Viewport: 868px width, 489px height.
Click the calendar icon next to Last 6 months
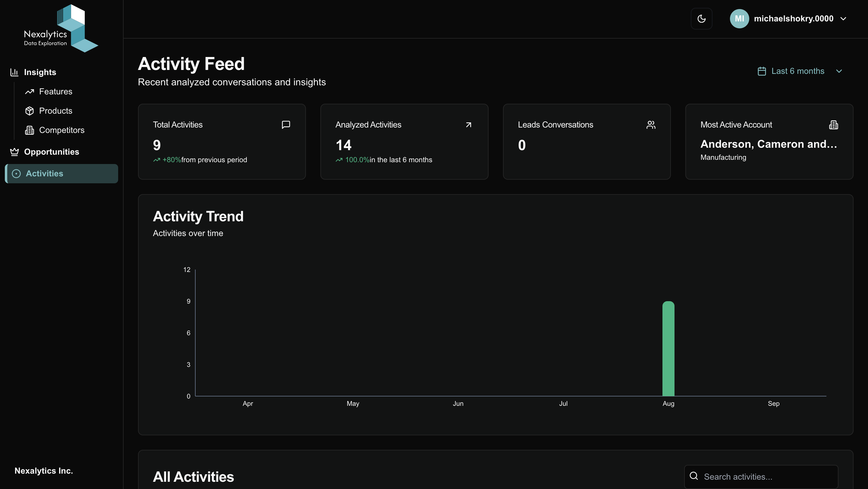click(x=762, y=71)
